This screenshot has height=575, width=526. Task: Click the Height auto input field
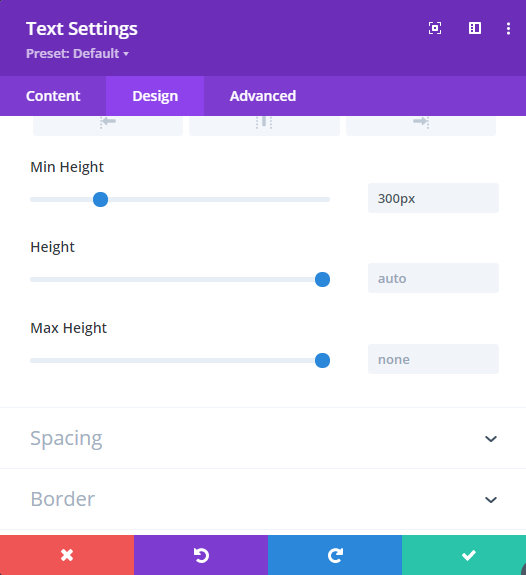pos(433,278)
